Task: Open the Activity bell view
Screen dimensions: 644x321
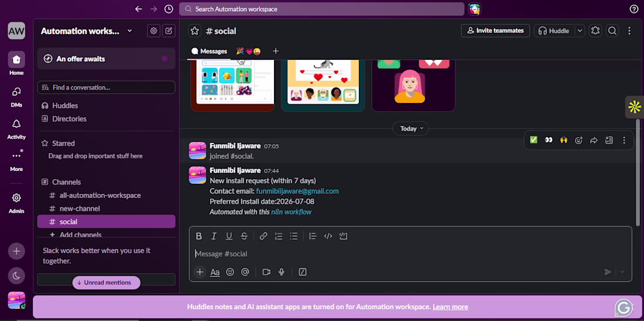Action: point(16,128)
